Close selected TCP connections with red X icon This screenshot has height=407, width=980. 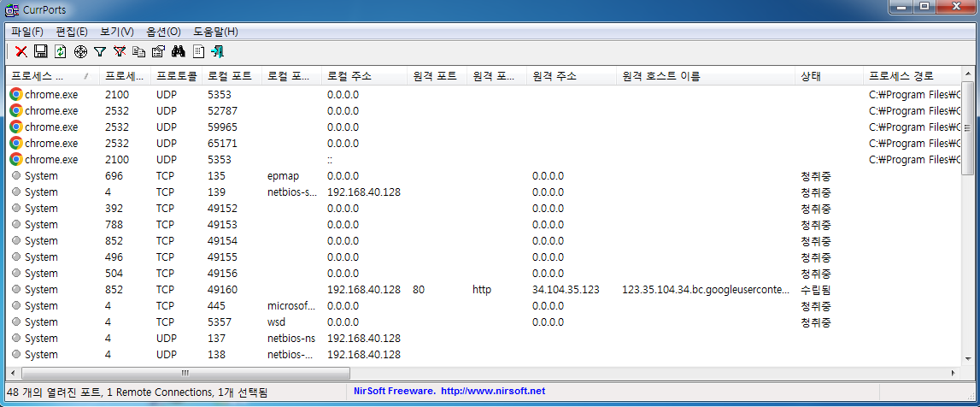click(x=21, y=52)
